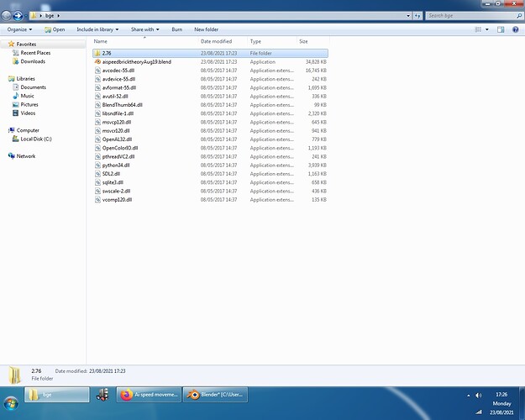
Task: Click the Windows Start orb
Action: coord(11,403)
